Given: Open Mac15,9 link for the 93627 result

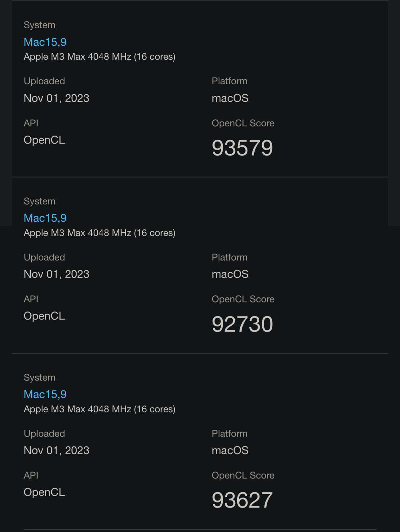Looking at the screenshot, I should point(45,394).
